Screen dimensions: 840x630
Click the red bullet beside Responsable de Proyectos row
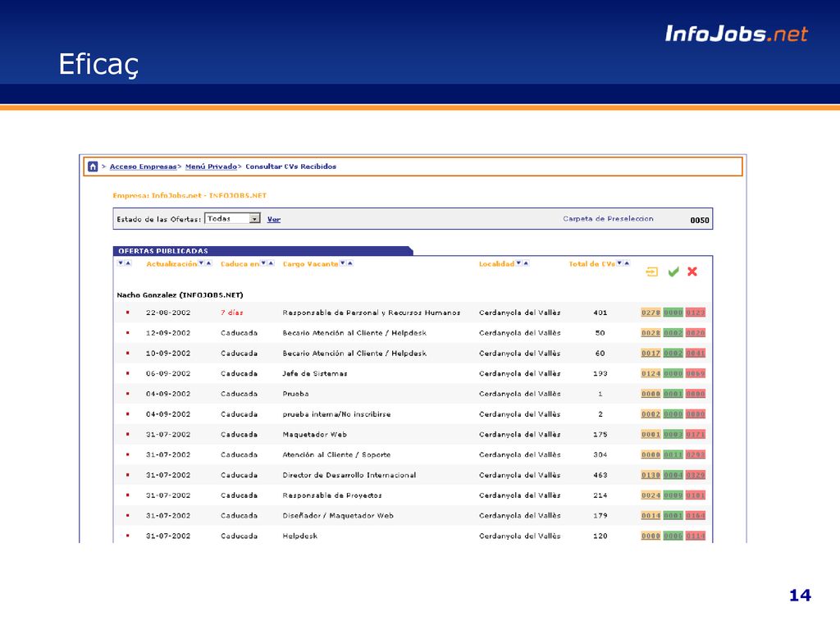tap(127, 495)
